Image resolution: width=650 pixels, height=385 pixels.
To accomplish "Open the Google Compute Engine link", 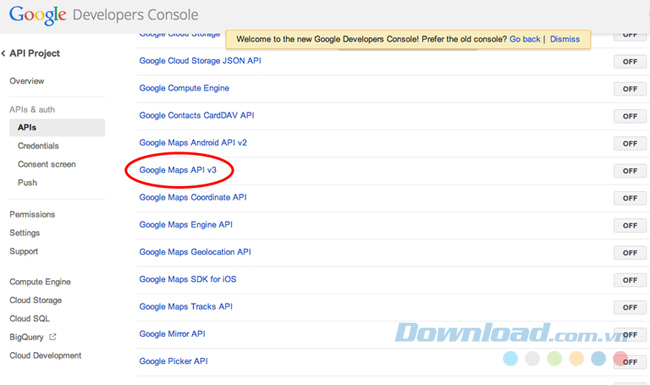I will 184,88.
